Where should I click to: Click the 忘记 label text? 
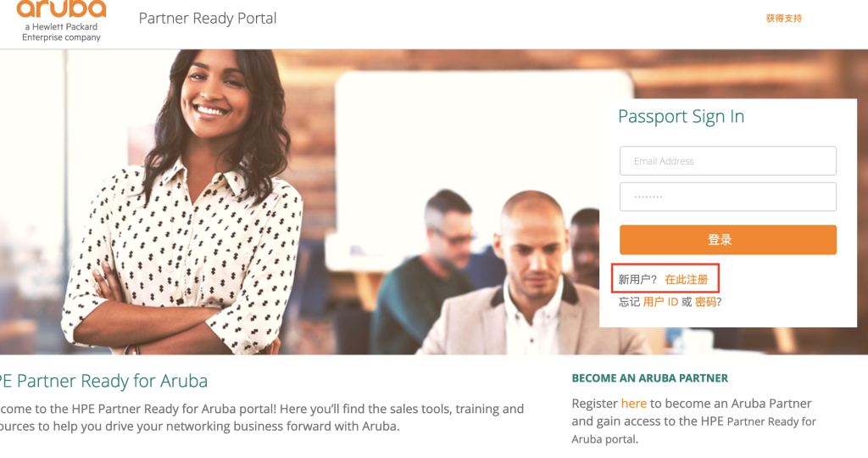[629, 302]
